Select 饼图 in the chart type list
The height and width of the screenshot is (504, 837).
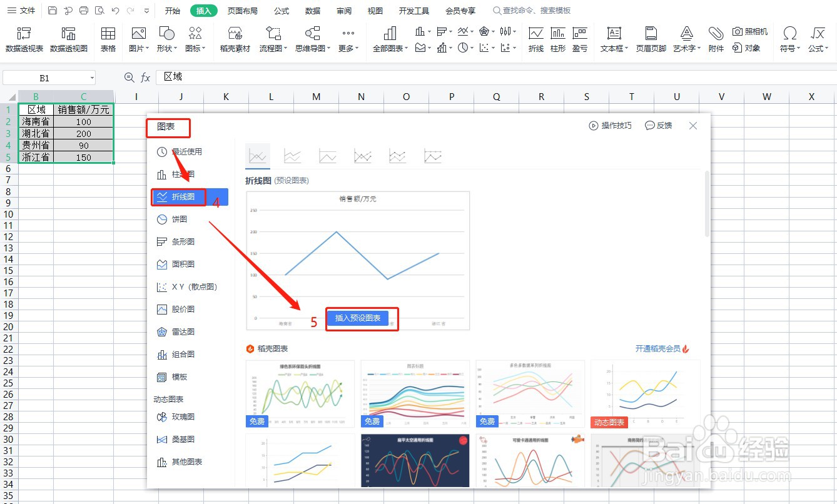[180, 219]
